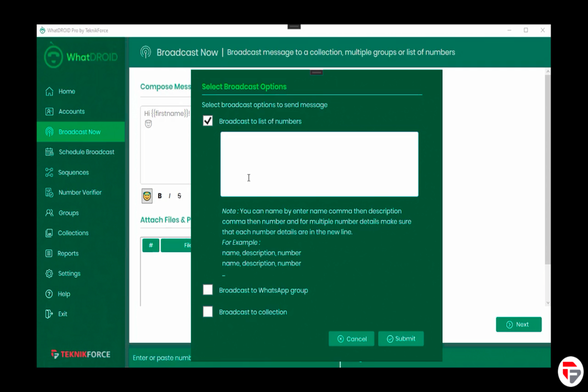588x392 pixels.
Task: Click the # column header in attachments table
Action: point(151,245)
